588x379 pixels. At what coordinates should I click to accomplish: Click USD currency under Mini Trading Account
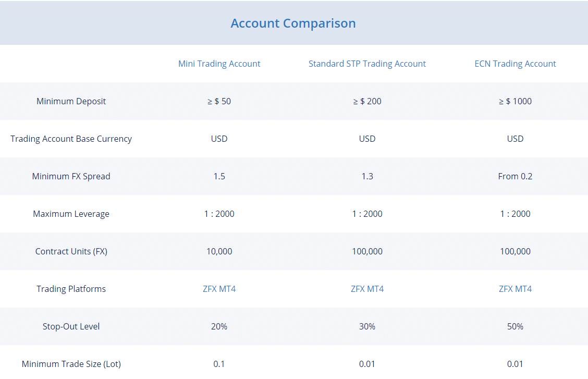pos(219,139)
